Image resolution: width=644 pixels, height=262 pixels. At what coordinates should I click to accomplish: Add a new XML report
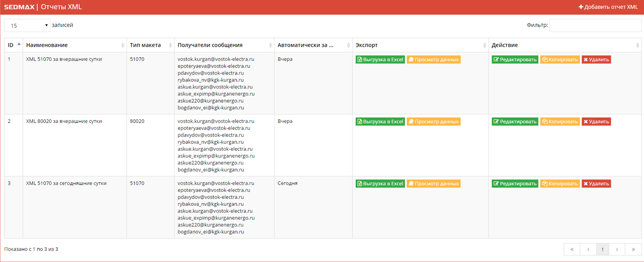[x=608, y=7]
